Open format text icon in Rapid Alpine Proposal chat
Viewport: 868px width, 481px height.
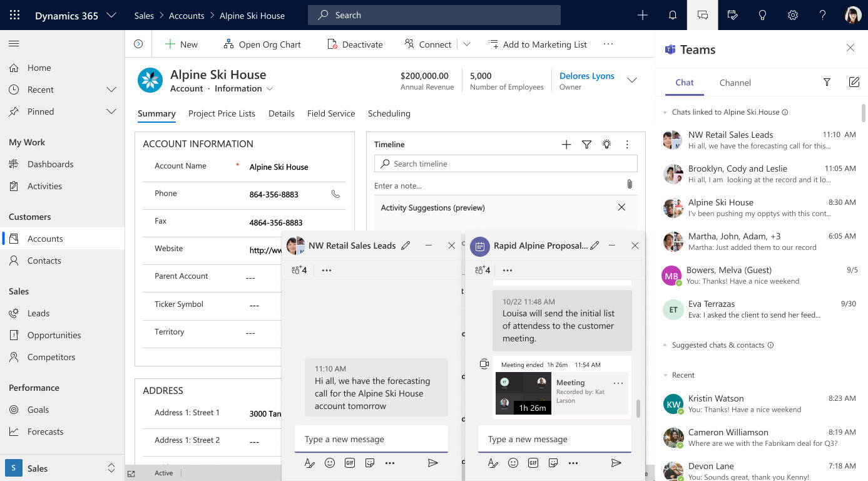pos(493,463)
